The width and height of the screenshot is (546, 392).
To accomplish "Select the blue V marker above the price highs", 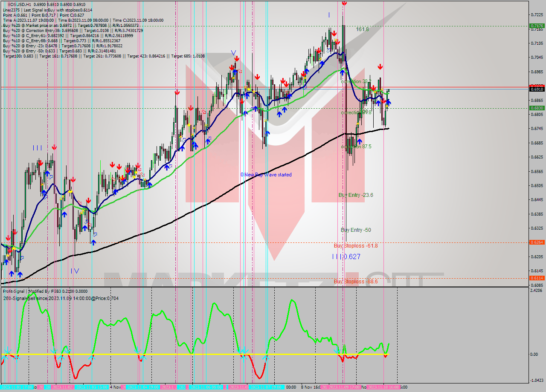I will click(233, 53).
